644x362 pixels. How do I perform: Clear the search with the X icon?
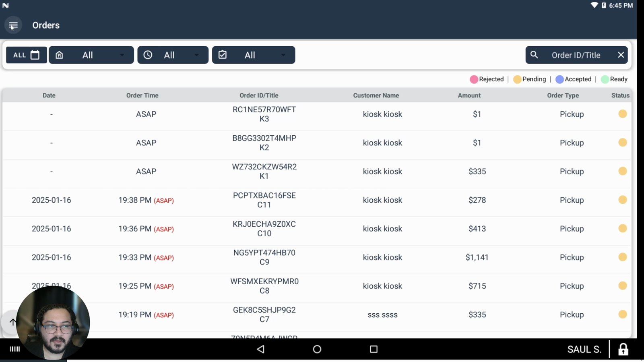621,55
